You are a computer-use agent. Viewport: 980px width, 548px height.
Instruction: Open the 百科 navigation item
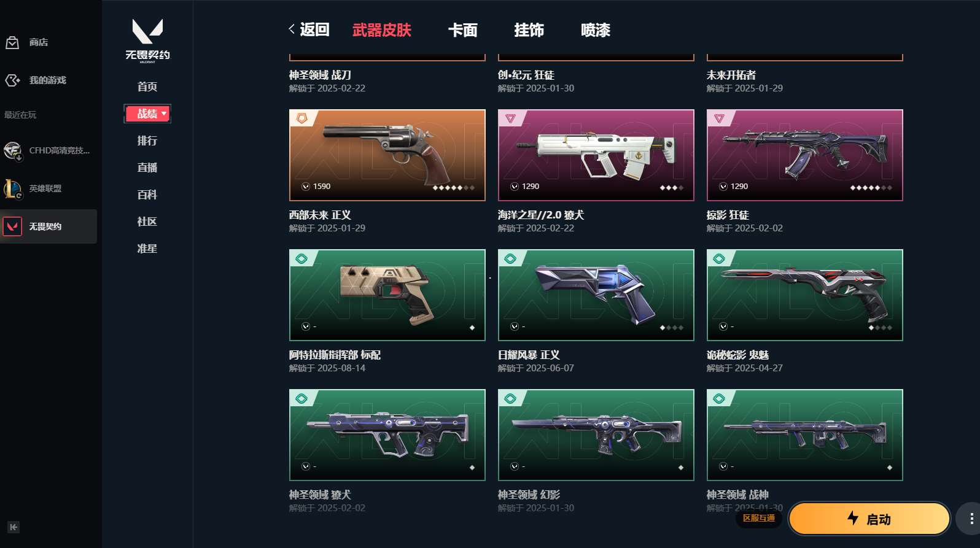tap(147, 195)
